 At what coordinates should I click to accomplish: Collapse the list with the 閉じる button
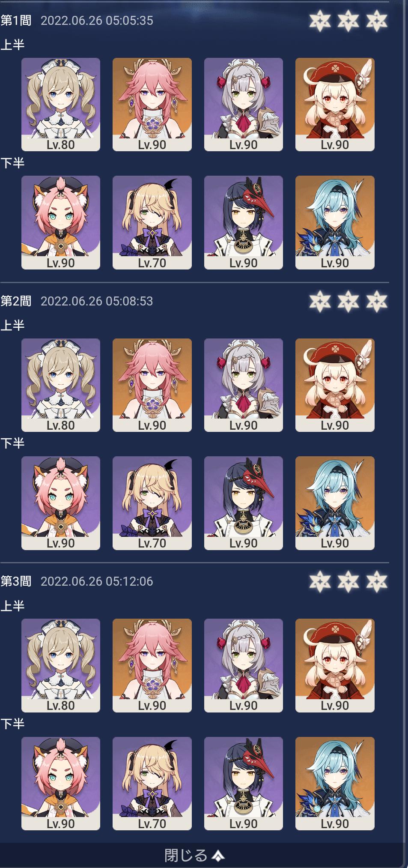pos(194,855)
